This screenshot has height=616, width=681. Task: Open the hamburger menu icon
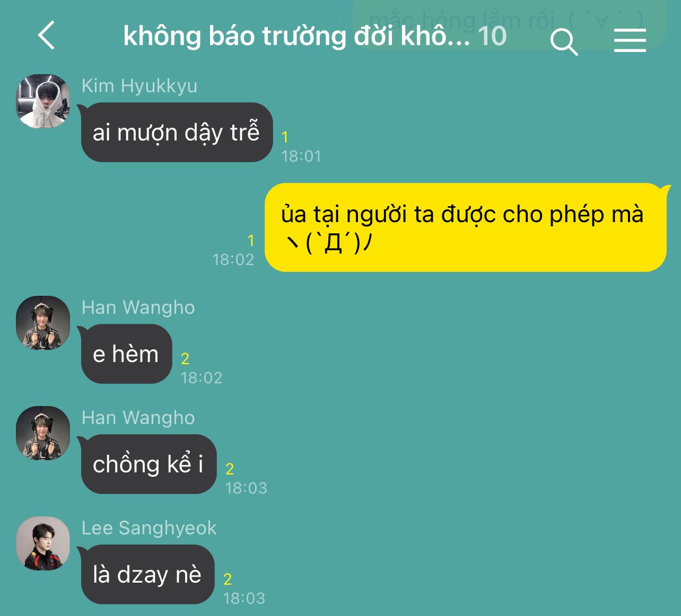[x=630, y=40]
